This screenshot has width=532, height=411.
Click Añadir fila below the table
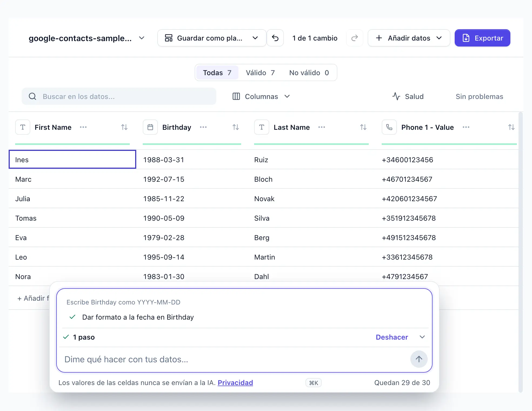click(x=34, y=298)
